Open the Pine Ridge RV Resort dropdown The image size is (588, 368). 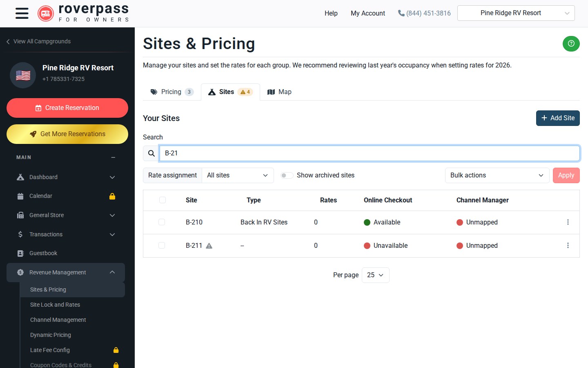pyautogui.click(x=516, y=13)
